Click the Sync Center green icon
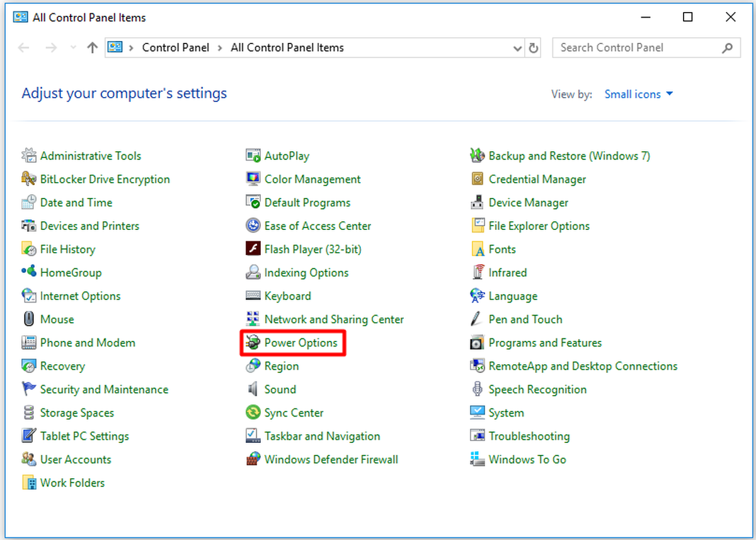The image size is (756, 540). (253, 413)
